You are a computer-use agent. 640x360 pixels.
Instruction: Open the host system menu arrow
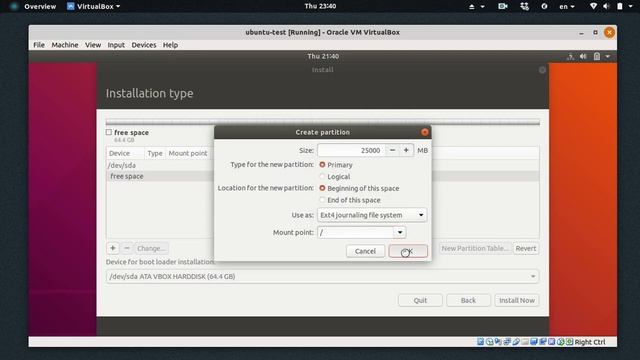tap(631, 7)
